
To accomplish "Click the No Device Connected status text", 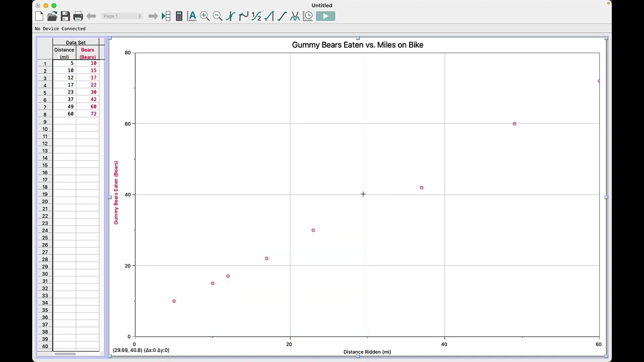I will click(60, 29).
